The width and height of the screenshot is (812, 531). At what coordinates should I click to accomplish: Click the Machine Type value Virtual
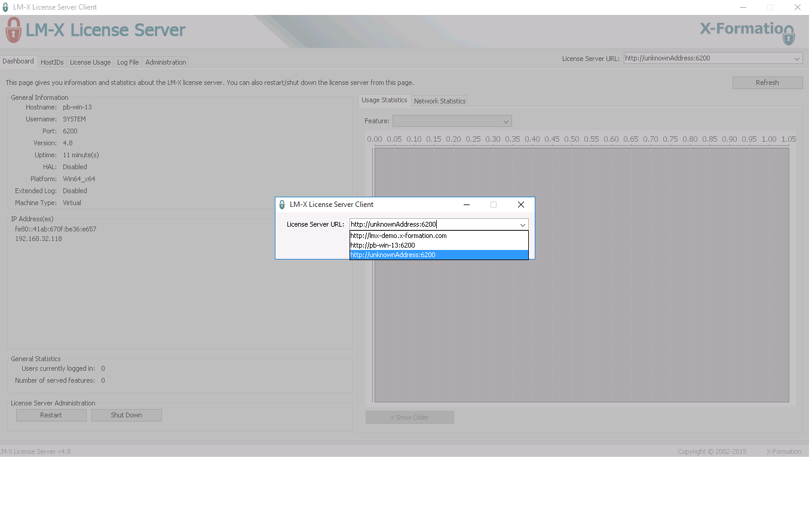[x=72, y=203]
